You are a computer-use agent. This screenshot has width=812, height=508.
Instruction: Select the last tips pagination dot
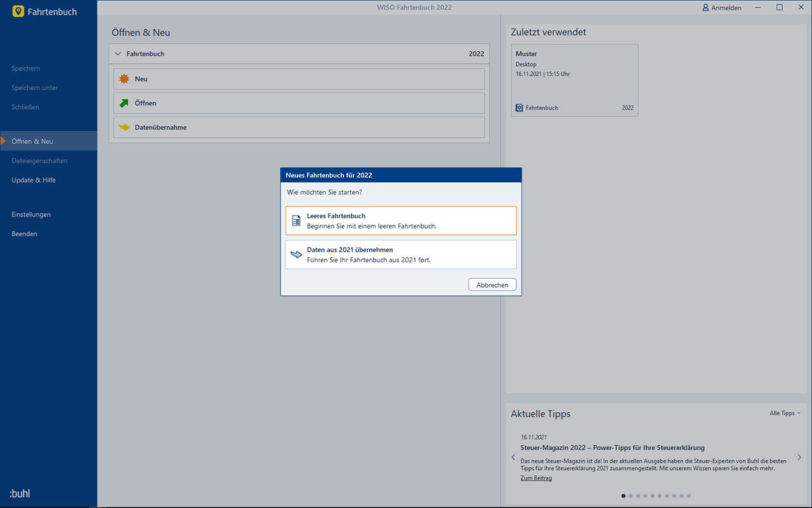[x=689, y=496]
